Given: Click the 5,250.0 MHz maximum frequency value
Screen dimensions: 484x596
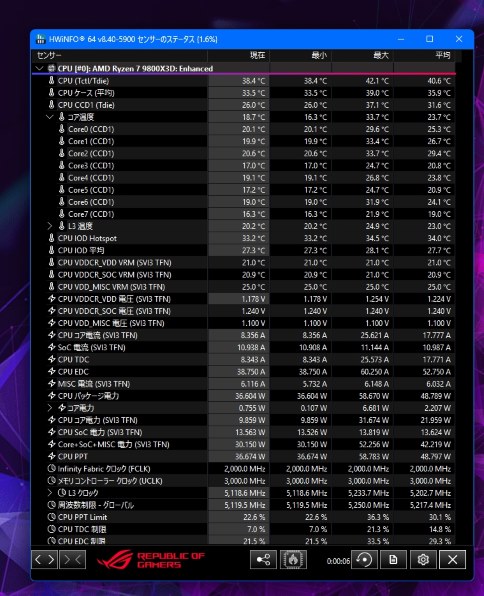Looking at the screenshot, I should [368, 505].
